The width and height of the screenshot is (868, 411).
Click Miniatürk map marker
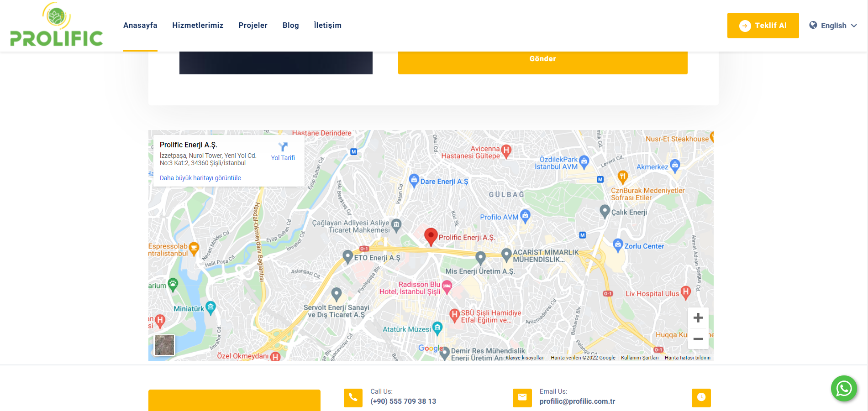(210, 307)
